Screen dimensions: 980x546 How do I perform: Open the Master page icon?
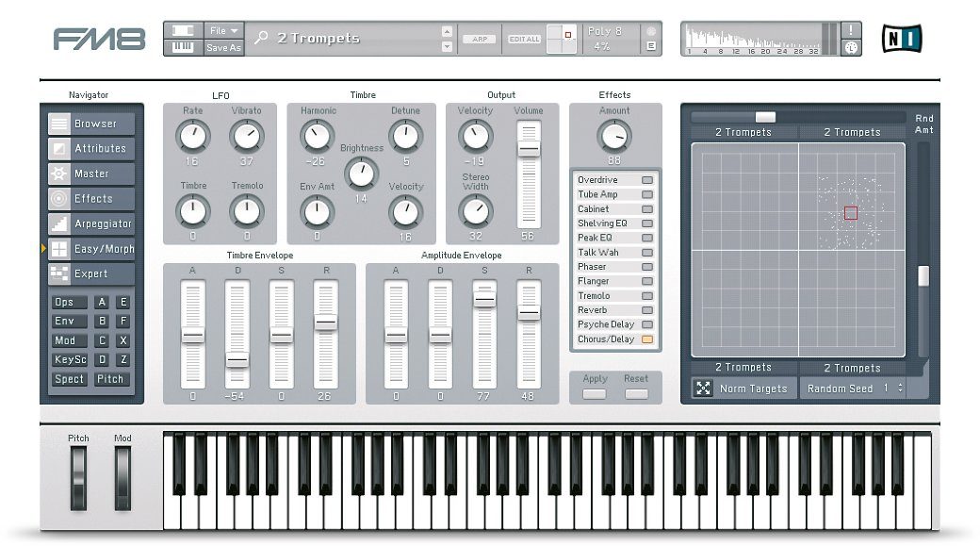pos(59,174)
